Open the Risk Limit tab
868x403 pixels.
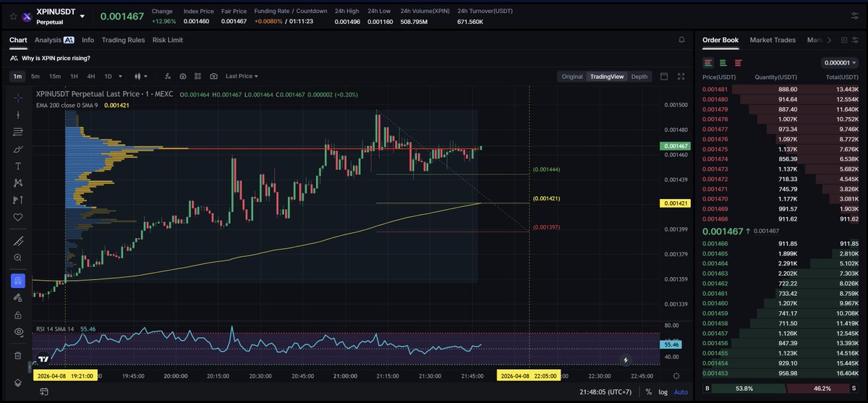pos(167,40)
